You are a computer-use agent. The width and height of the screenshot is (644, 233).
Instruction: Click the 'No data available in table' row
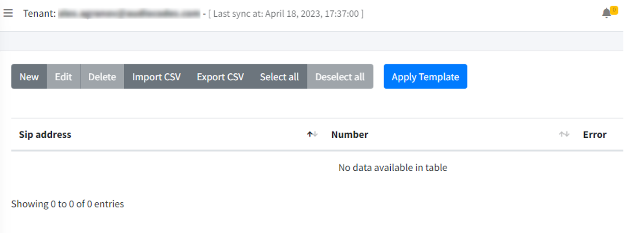[317, 168]
